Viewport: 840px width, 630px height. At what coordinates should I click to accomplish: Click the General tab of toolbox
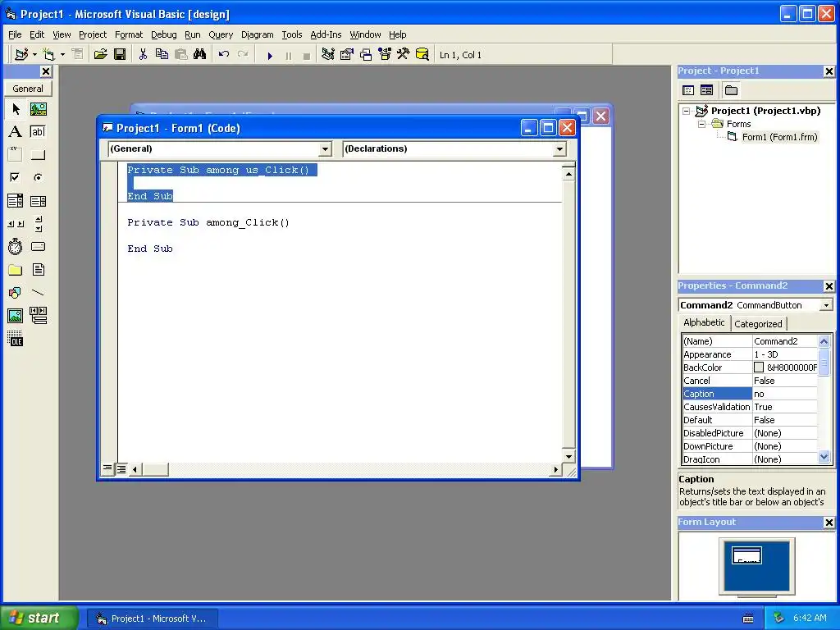[28, 89]
